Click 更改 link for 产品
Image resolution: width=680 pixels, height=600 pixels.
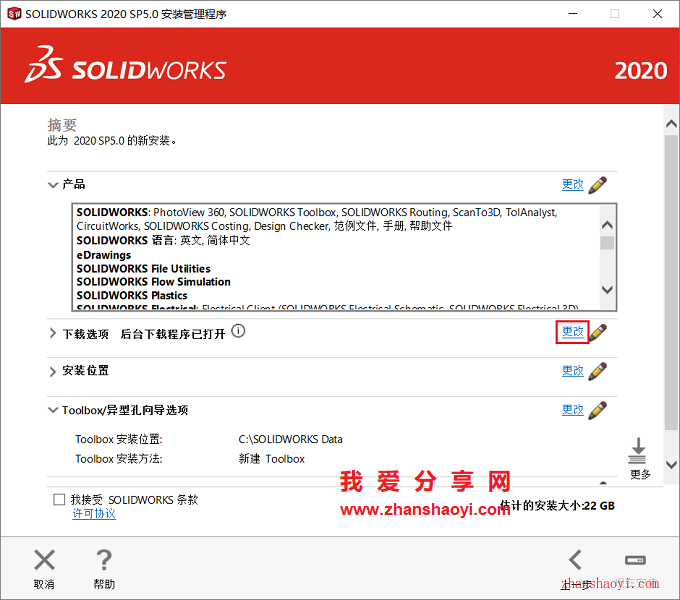[572, 184]
